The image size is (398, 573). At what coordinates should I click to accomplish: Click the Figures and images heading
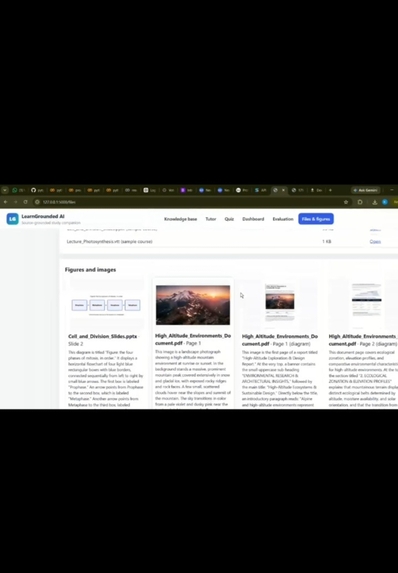[90, 270]
